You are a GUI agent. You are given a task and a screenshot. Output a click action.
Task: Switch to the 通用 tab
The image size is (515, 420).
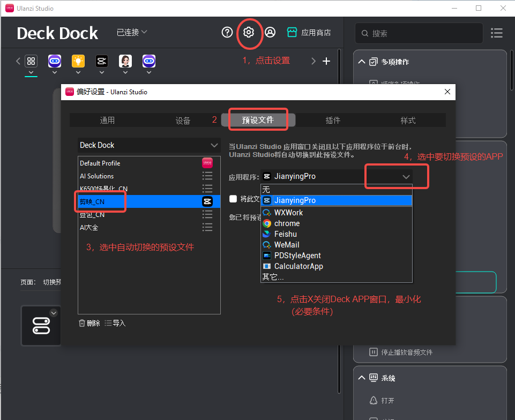107,120
